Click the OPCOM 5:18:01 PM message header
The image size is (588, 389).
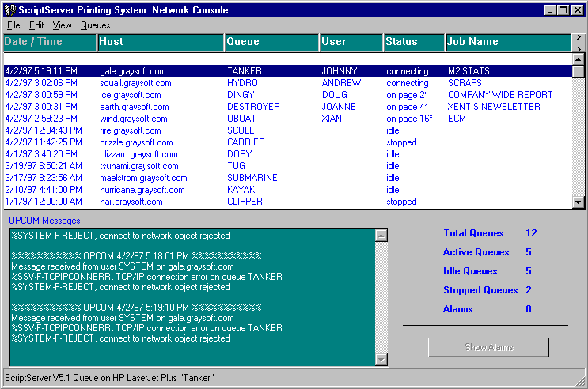coord(136,256)
